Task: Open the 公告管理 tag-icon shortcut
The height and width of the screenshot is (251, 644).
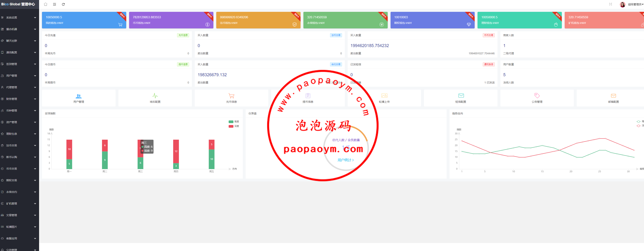Action: click(537, 98)
